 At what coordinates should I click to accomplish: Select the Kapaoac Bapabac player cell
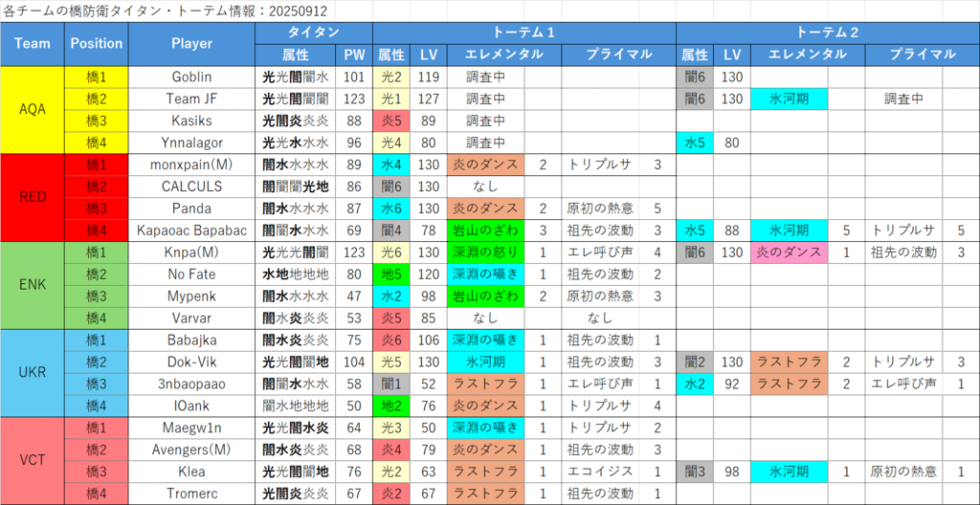point(191,231)
